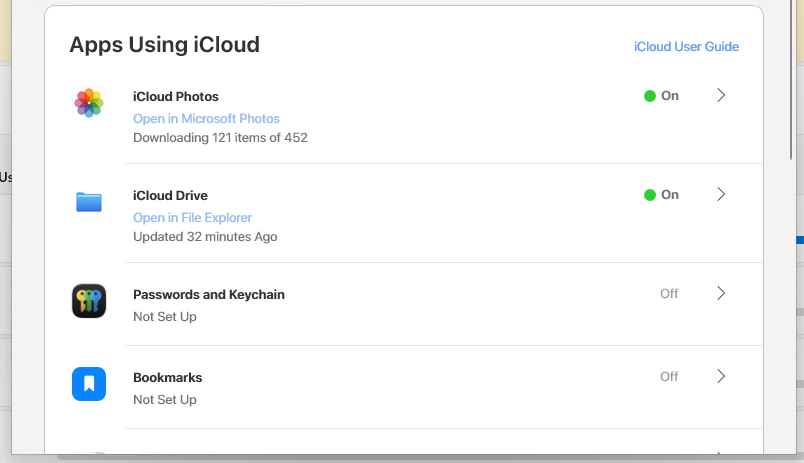The image size is (804, 463).
Task: Open Passwords and Keychain details chevron
Action: tap(721, 294)
